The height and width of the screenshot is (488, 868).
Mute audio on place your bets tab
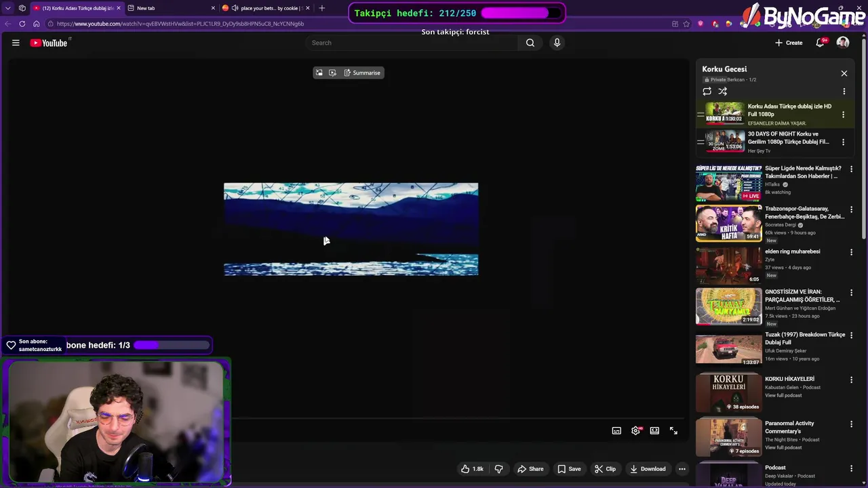point(235,8)
